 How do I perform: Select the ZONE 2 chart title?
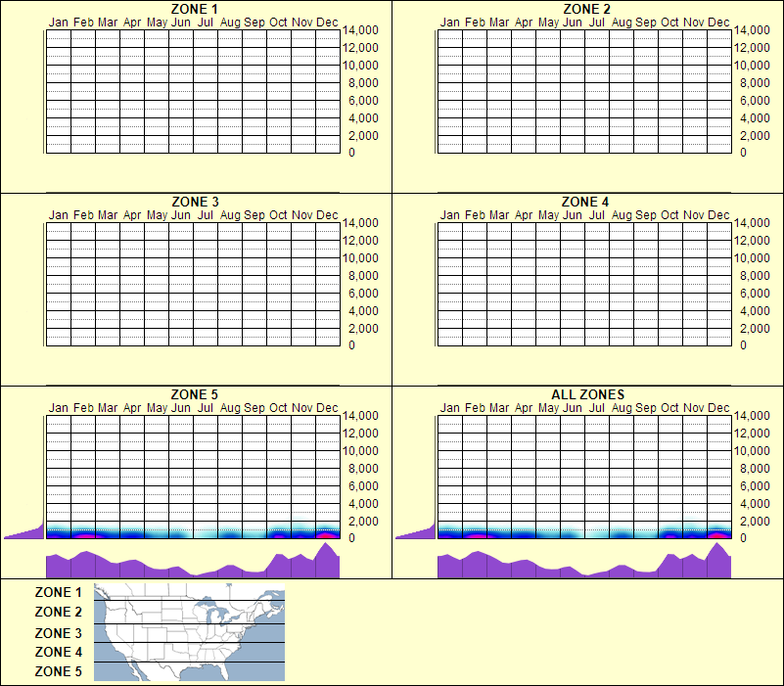(x=587, y=10)
